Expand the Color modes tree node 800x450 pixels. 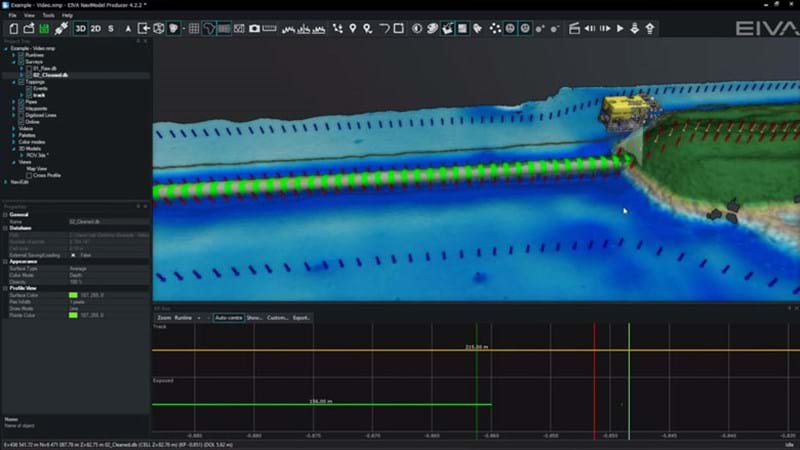click(x=14, y=142)
